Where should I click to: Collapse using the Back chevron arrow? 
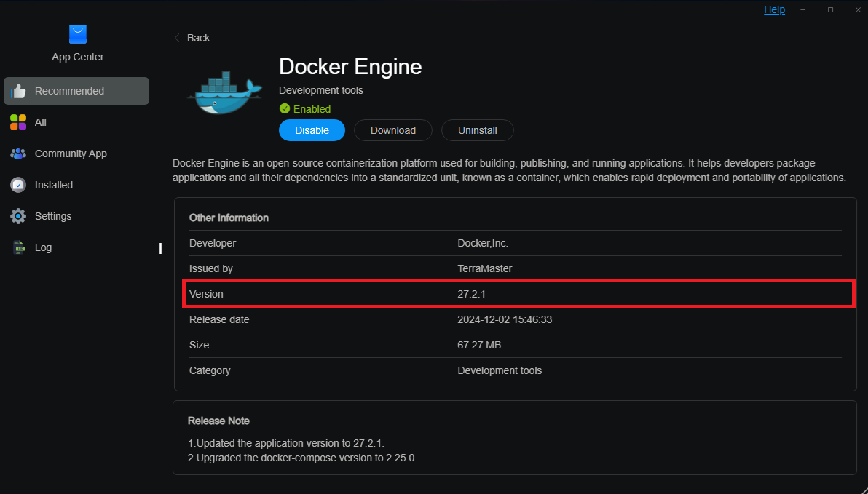[x=177, y=37]
